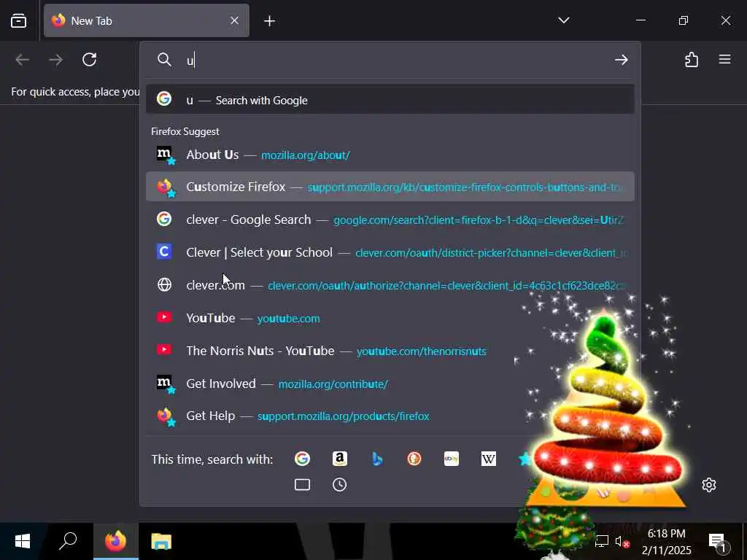The width and height of the screenshot is (747, 560).
Task: Close the New Tab tab
Action: click(234, 20)
